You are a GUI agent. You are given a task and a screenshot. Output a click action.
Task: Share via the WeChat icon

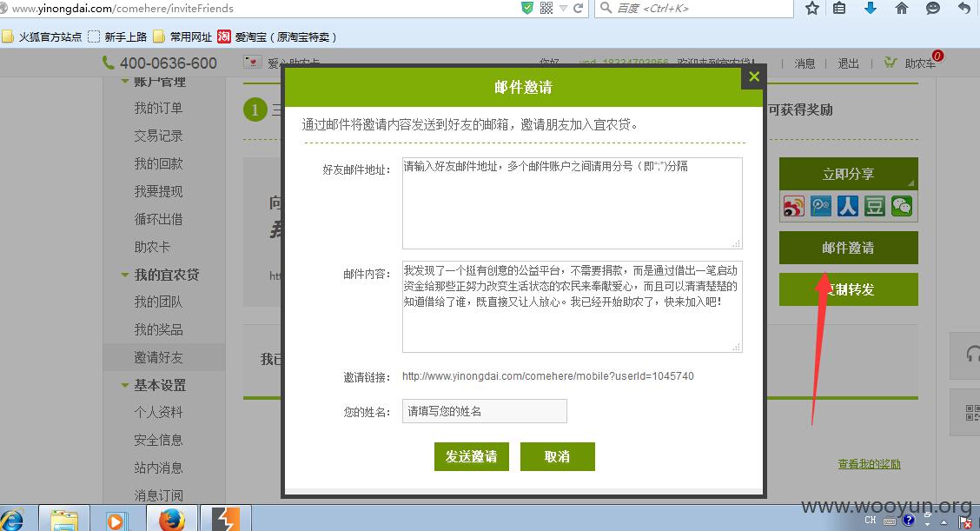pyautogui.click(x=901, y=206)
